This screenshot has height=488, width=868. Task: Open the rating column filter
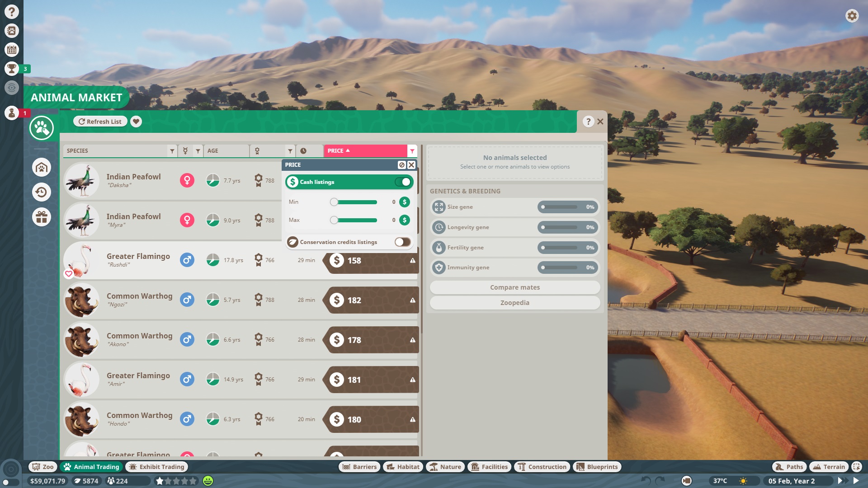pyautogui.click(x=290, y=151)
